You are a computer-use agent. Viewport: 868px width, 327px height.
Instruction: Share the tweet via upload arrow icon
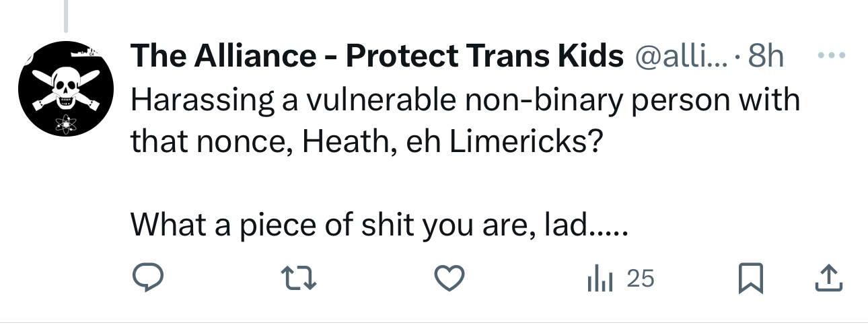[x=828, y=278]
